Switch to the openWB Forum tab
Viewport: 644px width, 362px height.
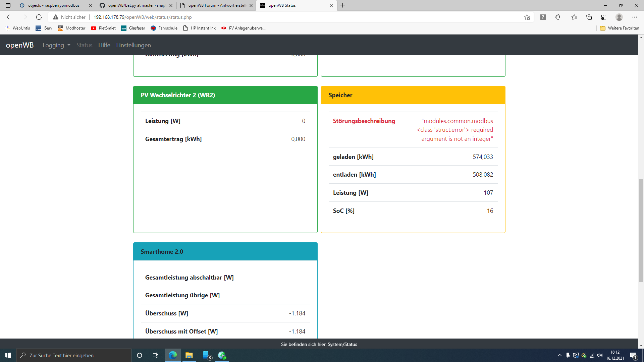[216, 5]
